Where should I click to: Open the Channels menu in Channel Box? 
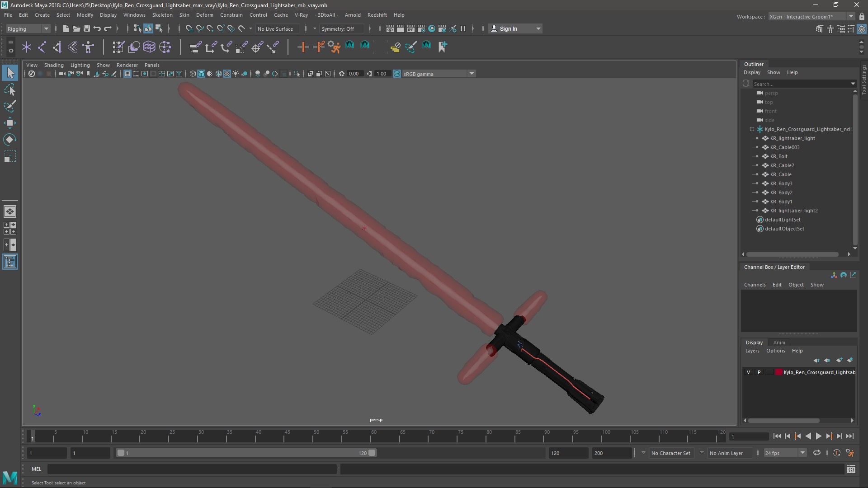[755, 285]
